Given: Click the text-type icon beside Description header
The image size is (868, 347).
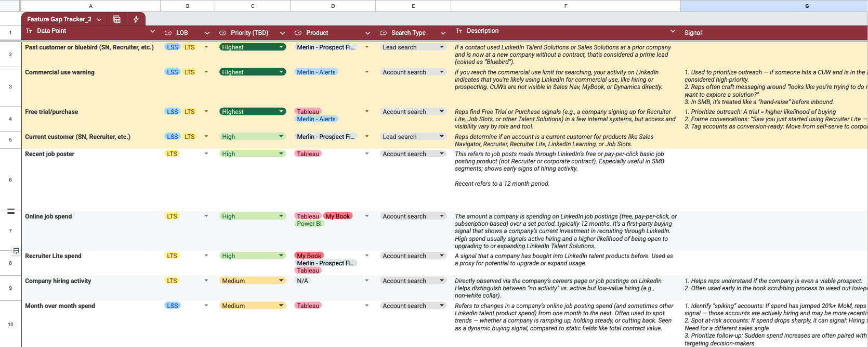Looking at the screenshot, I should pos(459,31).
